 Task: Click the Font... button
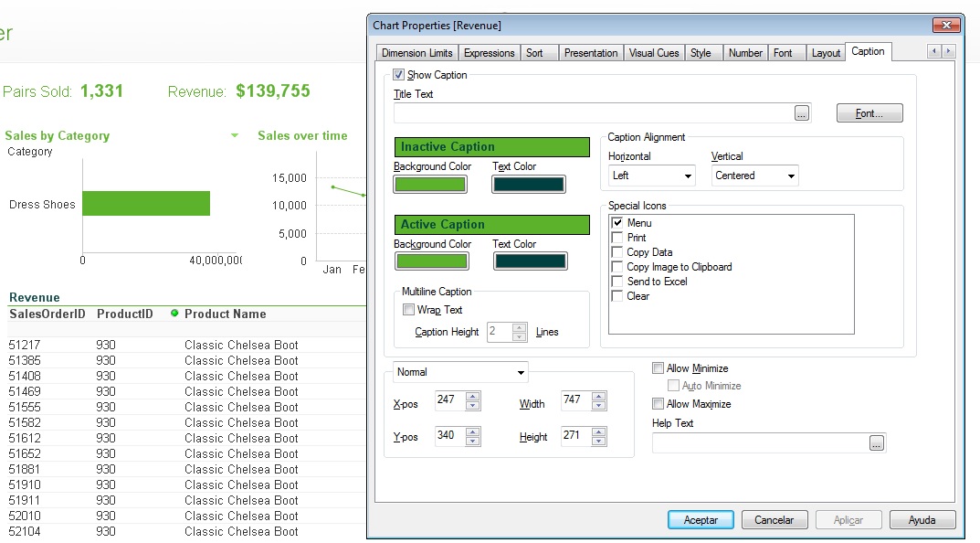tap(869, 113)
